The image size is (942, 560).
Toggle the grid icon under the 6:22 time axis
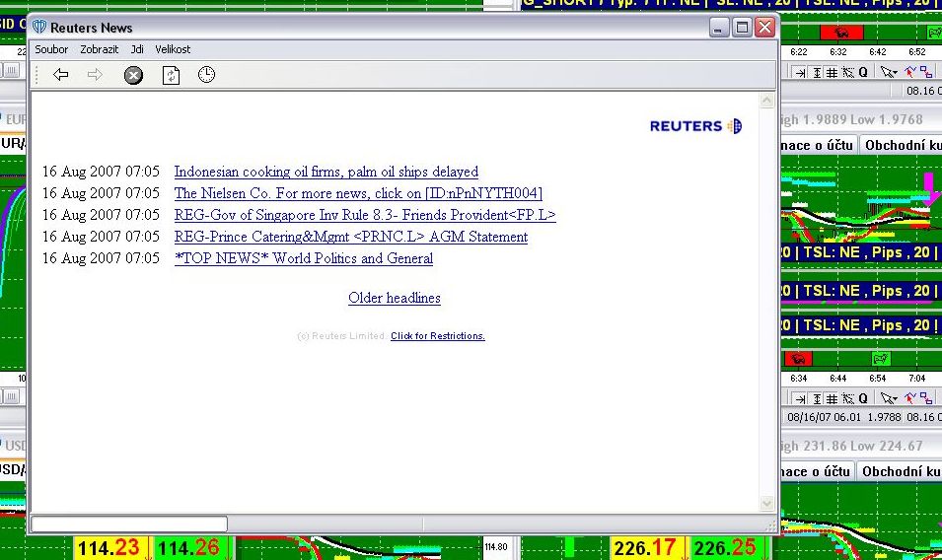833,73
